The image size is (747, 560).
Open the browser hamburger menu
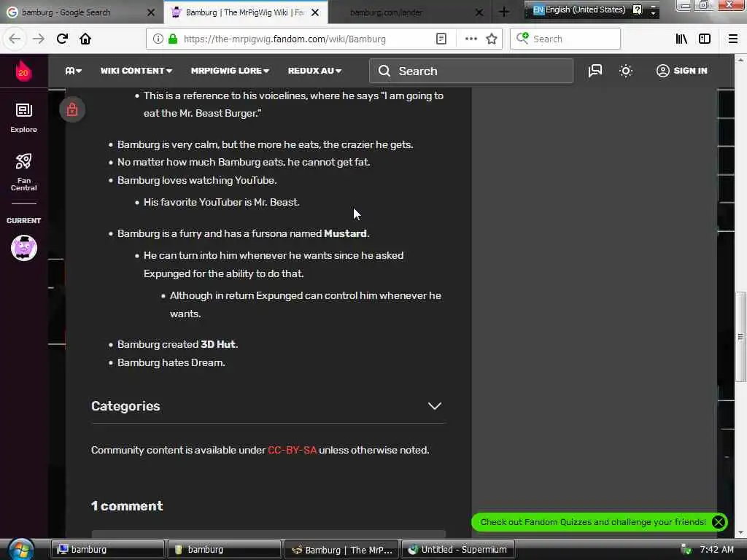[733, 39]
